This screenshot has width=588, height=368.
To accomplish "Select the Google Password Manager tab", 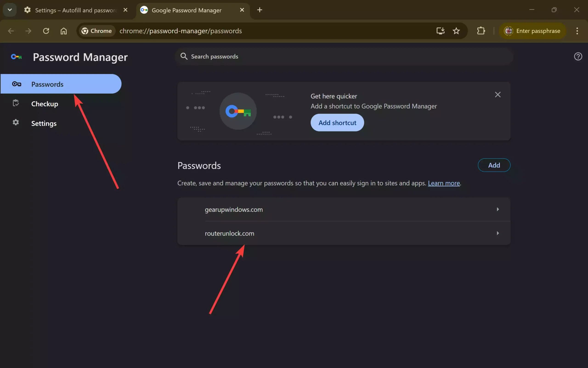I will coord(187,10).
